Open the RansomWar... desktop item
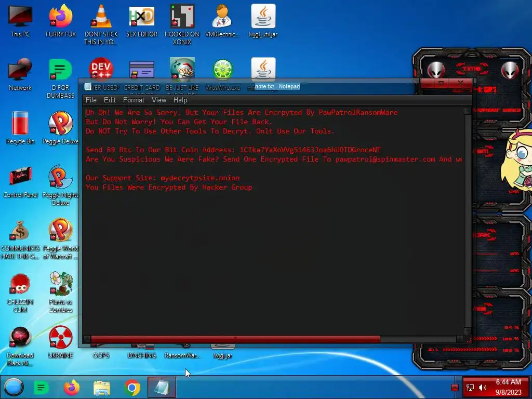 point(182,355)
